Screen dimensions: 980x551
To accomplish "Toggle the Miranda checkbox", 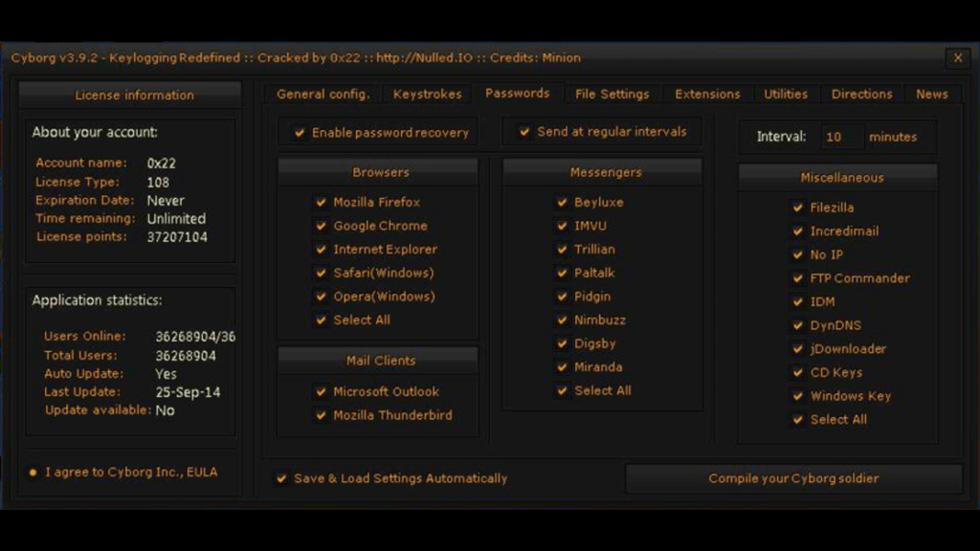I will point(562,366).
